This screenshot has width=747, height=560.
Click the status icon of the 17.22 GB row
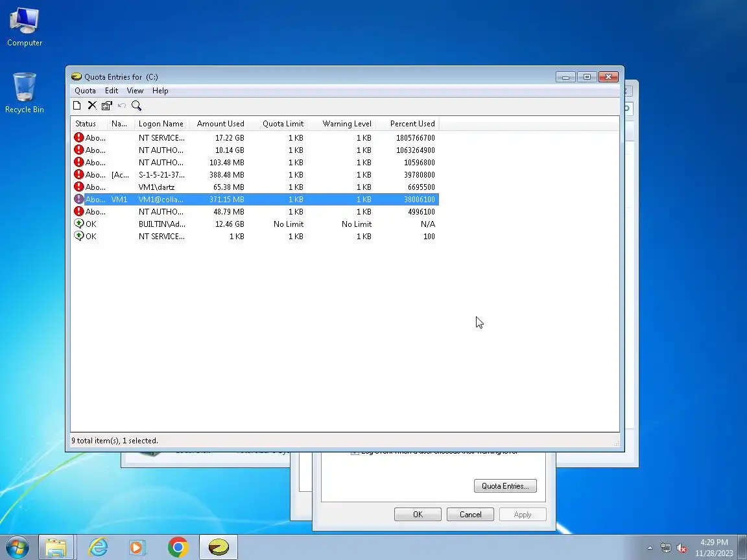79,137
